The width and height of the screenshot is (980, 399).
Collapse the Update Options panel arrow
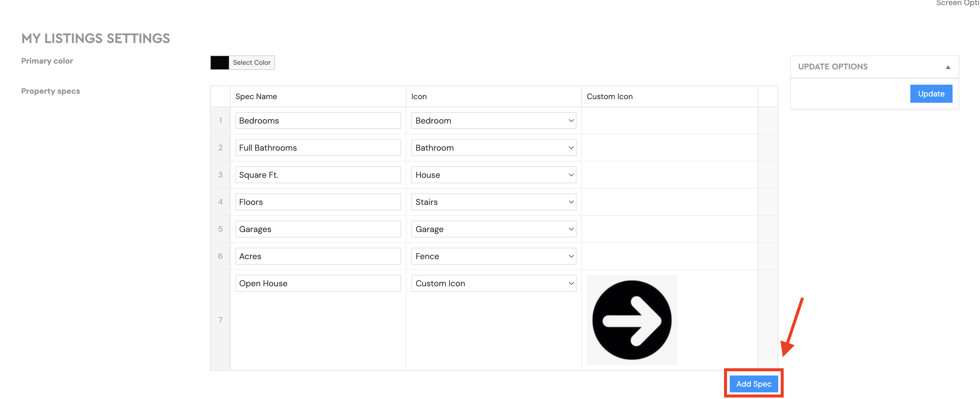click(948, 67)
